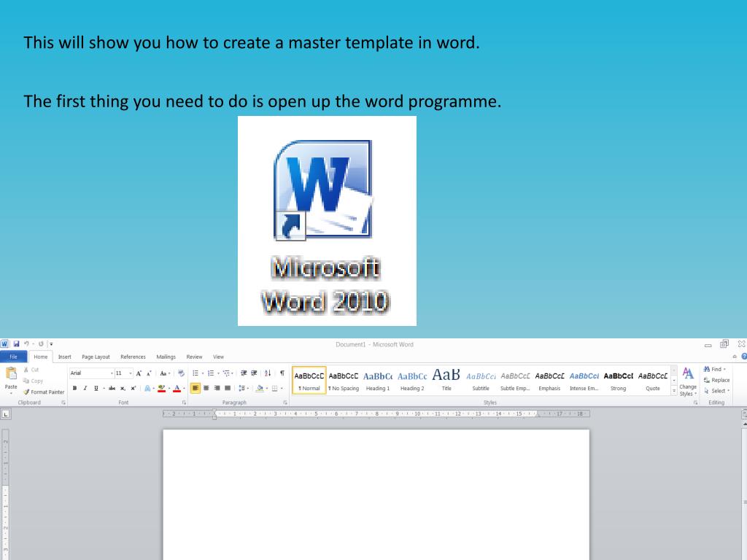Click the tab selector at ruler corner

(5, 414)
